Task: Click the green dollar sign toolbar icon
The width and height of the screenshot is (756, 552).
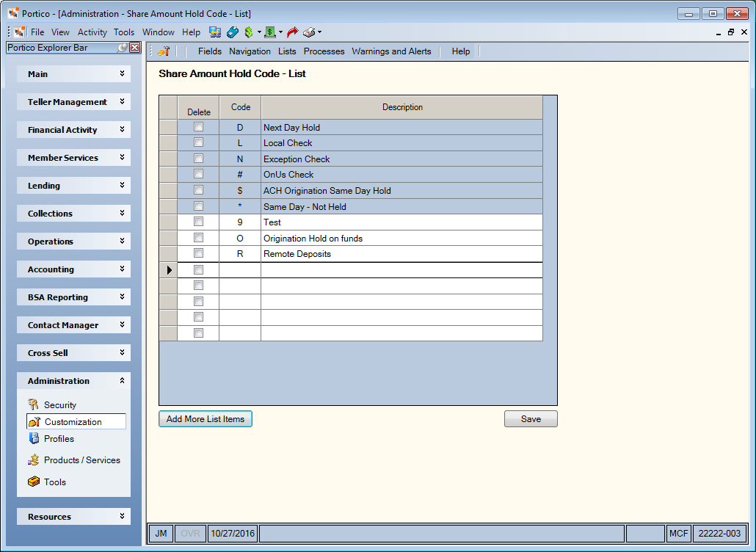Action: (x=249, y=32)
